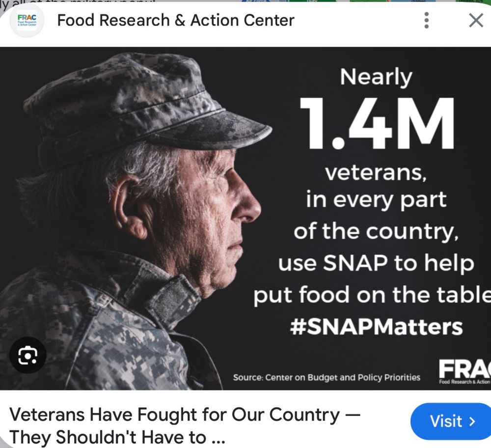Open the three-dot more options menu
Viewport: 491px width, 448px height.
coord(426,21)
